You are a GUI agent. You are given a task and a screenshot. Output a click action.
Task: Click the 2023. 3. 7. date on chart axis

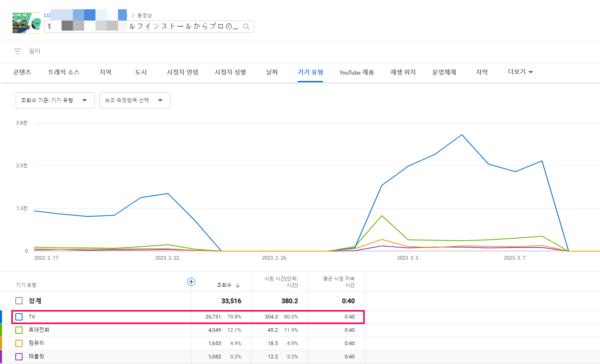point(515,258)
